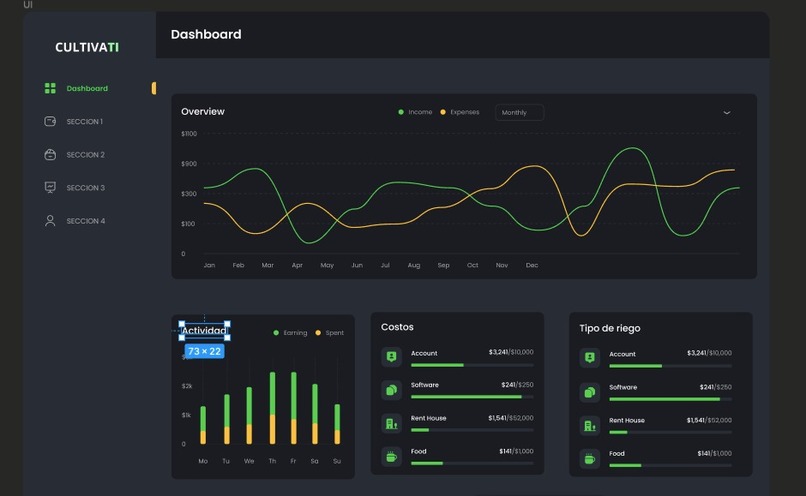Toggle the Income legend dot
This screenshot has width=806, height=496.
pyautogui.click(x=401, y=112)
